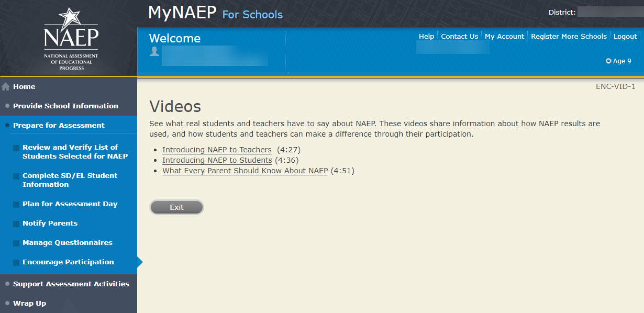Screen dimensions: 644x313
Task: Click the District label
Action: pyautogui.click(x=562, y=12)
